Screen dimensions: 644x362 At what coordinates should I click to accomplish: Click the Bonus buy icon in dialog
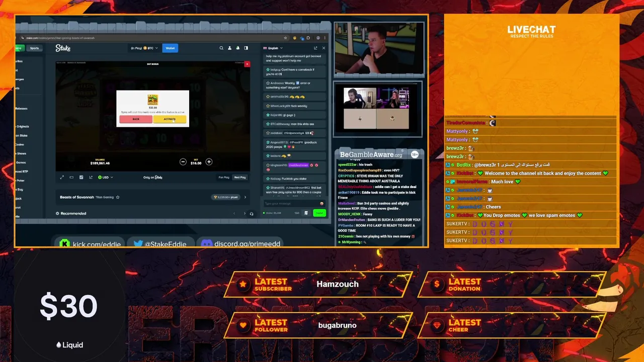point(152,99)
